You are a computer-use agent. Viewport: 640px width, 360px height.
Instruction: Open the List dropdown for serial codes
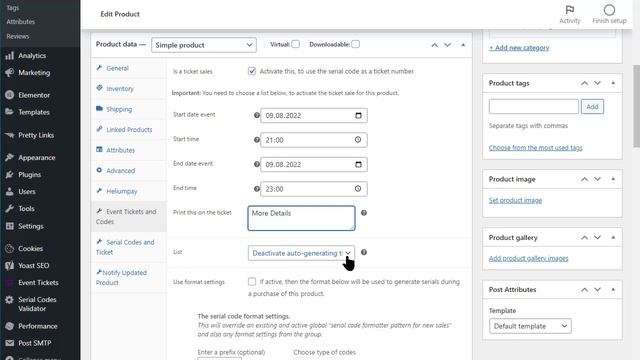(x=301, y=253)
